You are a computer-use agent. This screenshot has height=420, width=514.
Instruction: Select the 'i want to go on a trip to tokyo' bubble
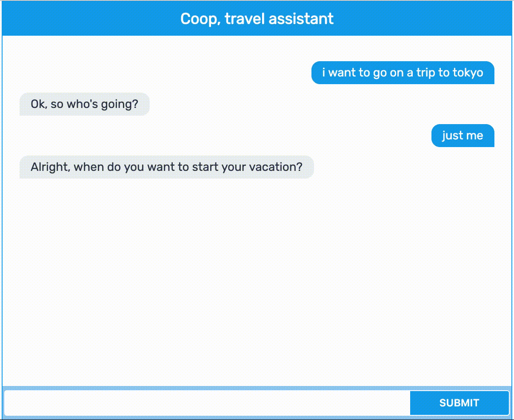click(x=403, y=73)
